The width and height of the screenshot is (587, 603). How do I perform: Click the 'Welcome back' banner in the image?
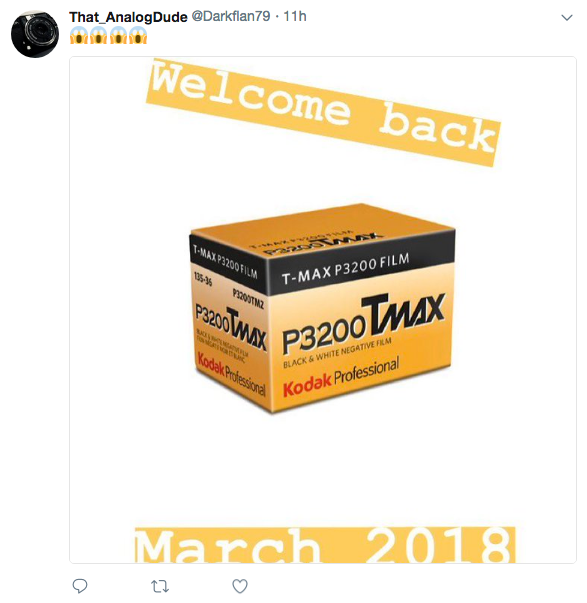[323, 112]
